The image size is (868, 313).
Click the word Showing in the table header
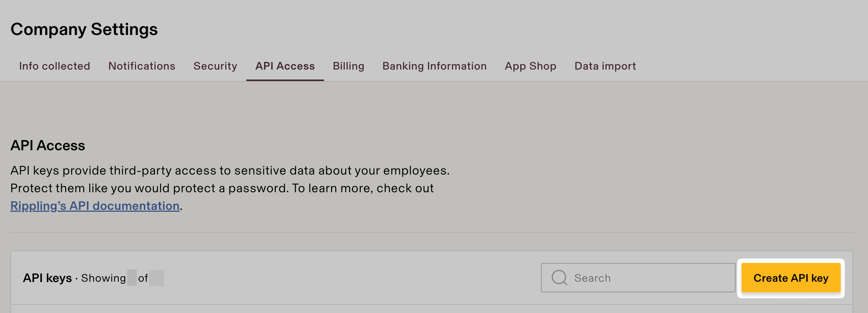[103, 278]
